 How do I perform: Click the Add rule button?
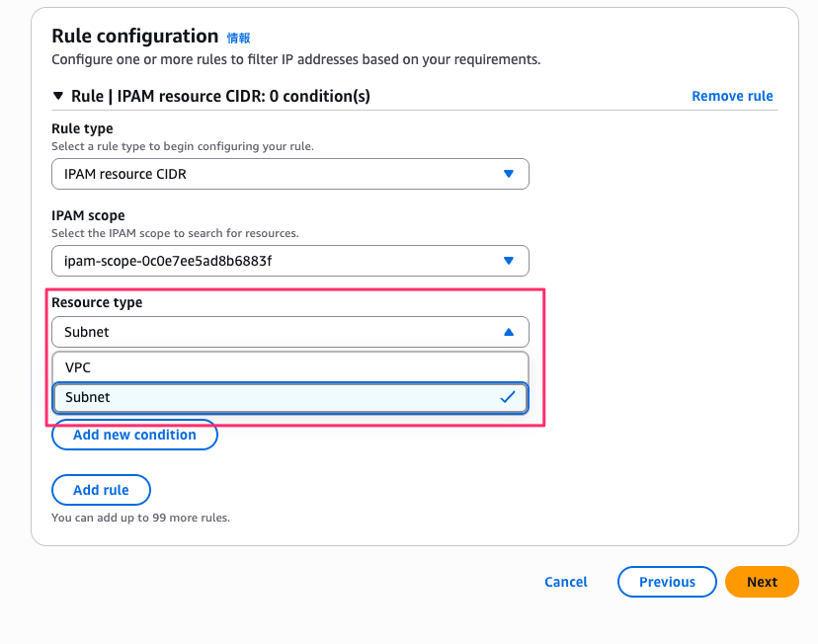click(x=101, y=490)
